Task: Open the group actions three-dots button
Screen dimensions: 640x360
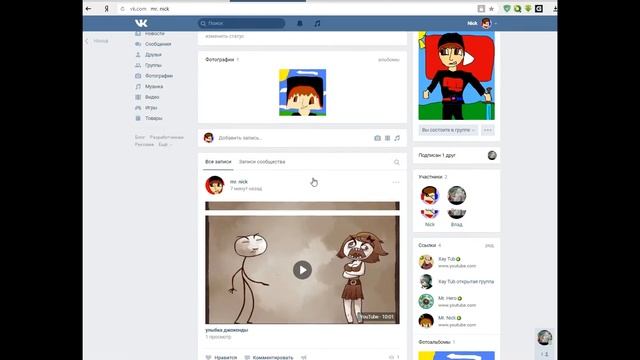Action: pos(488,130)
